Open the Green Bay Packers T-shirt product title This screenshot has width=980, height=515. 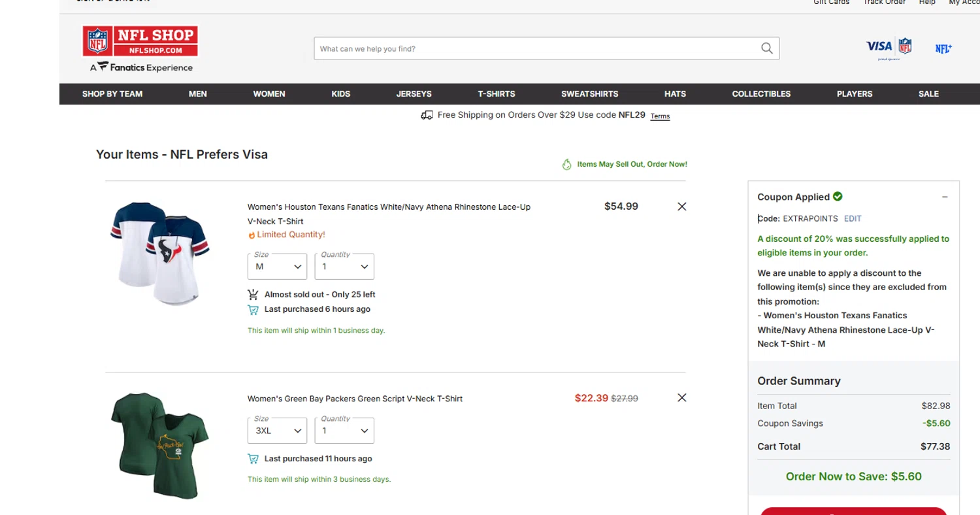coord(355,399)
